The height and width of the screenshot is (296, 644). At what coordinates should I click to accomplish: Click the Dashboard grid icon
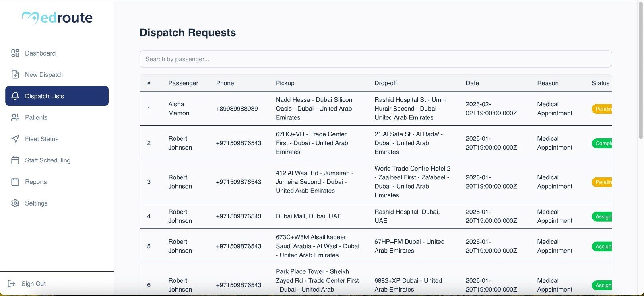15,53
